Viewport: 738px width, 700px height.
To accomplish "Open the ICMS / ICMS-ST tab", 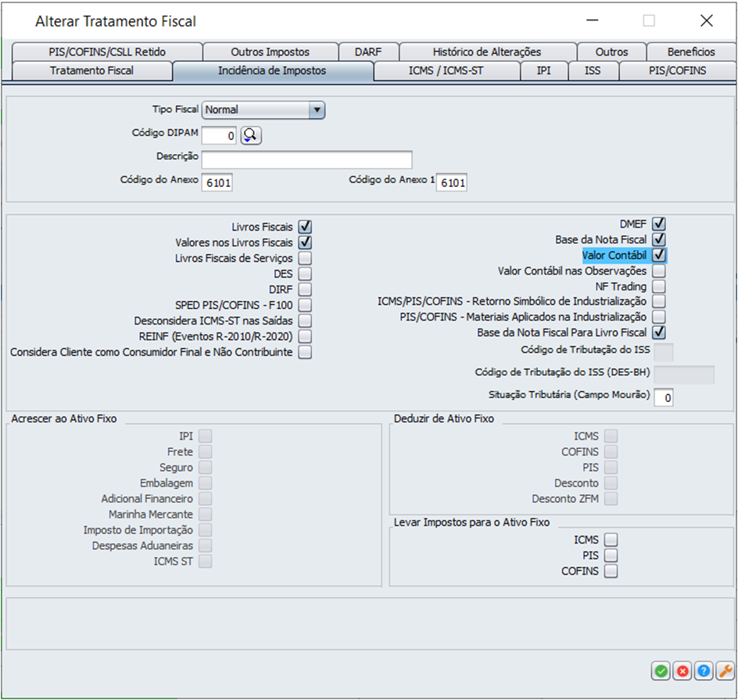I will [x=446, y=70].
